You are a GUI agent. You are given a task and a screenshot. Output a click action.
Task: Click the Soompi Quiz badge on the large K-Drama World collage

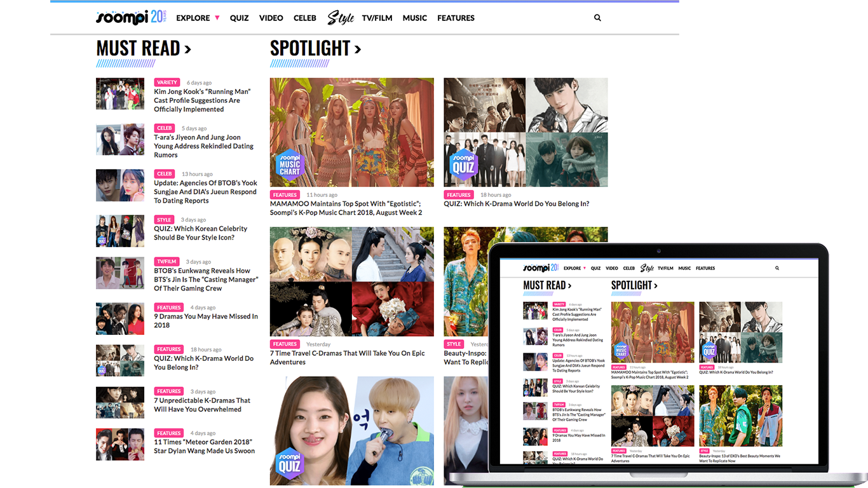point(463,165)
